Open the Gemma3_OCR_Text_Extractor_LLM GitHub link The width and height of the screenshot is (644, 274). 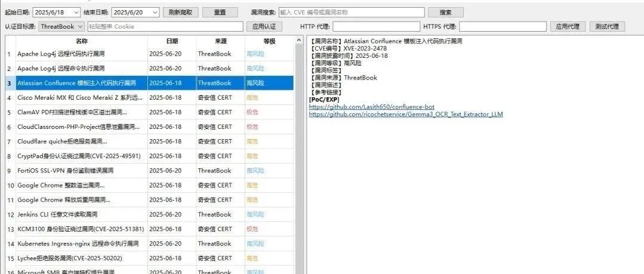[406, 114]
